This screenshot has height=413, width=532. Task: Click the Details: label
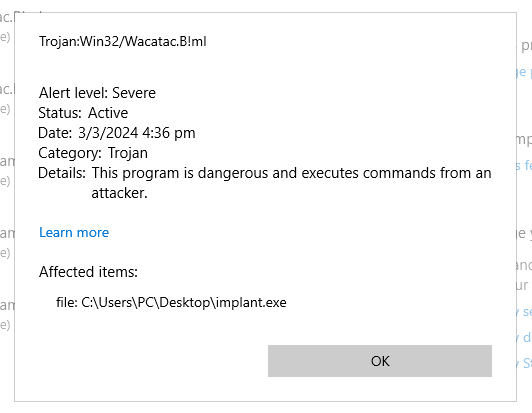62,173
